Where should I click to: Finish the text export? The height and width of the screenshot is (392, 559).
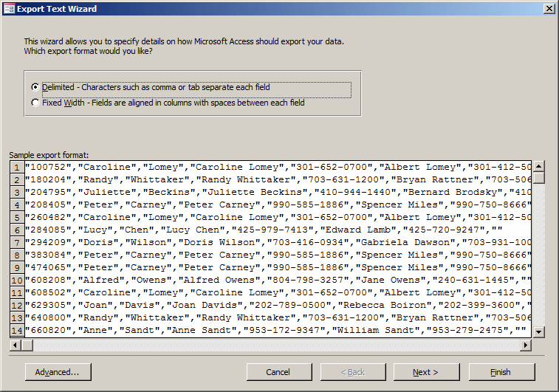click(x=501, y=372)
